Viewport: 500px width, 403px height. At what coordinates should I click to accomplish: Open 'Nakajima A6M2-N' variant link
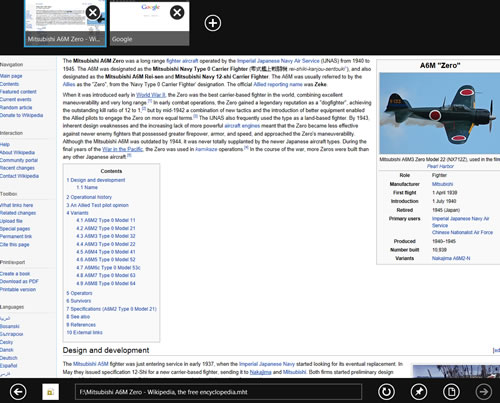[451, 258]
